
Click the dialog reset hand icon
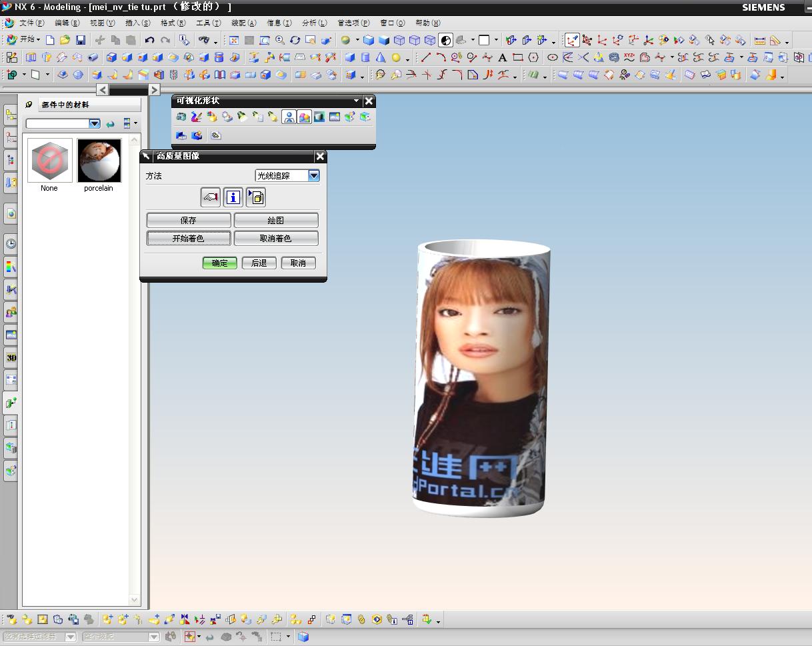(x=211, y=197)
